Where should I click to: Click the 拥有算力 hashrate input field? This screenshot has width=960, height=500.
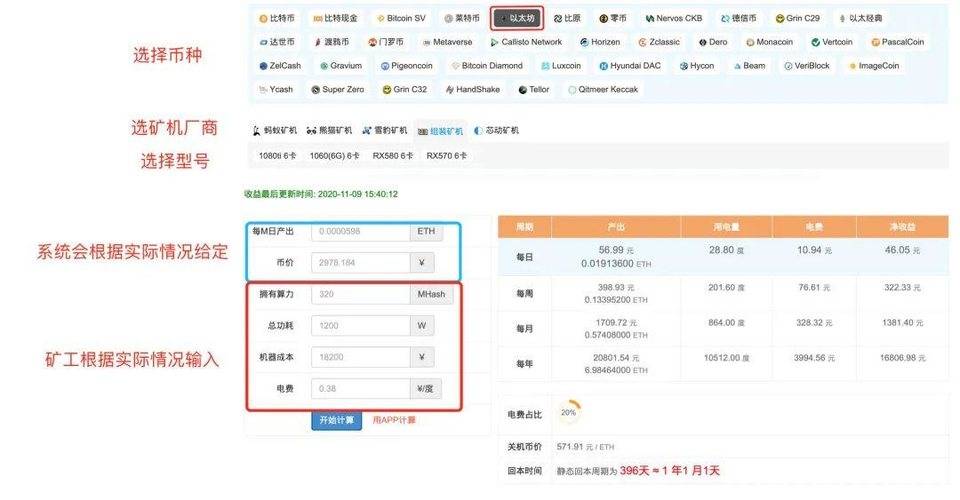360,295
